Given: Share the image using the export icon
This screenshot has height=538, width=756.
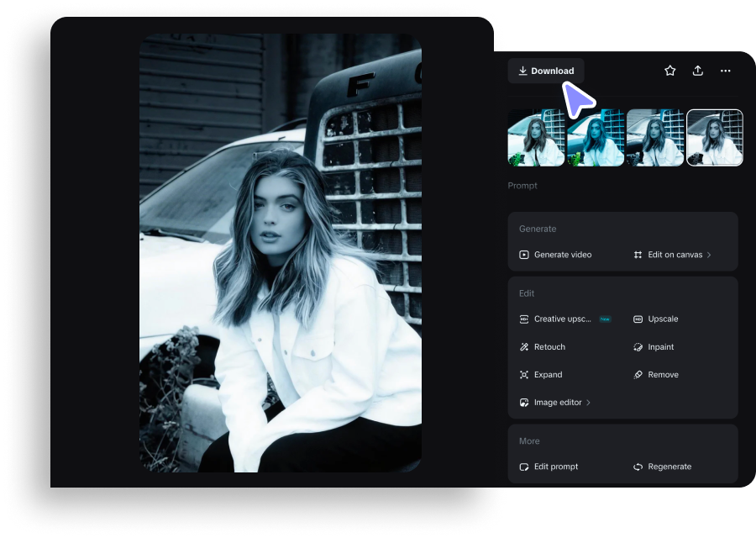Looking at the screenshot, I should coord(698,71).
